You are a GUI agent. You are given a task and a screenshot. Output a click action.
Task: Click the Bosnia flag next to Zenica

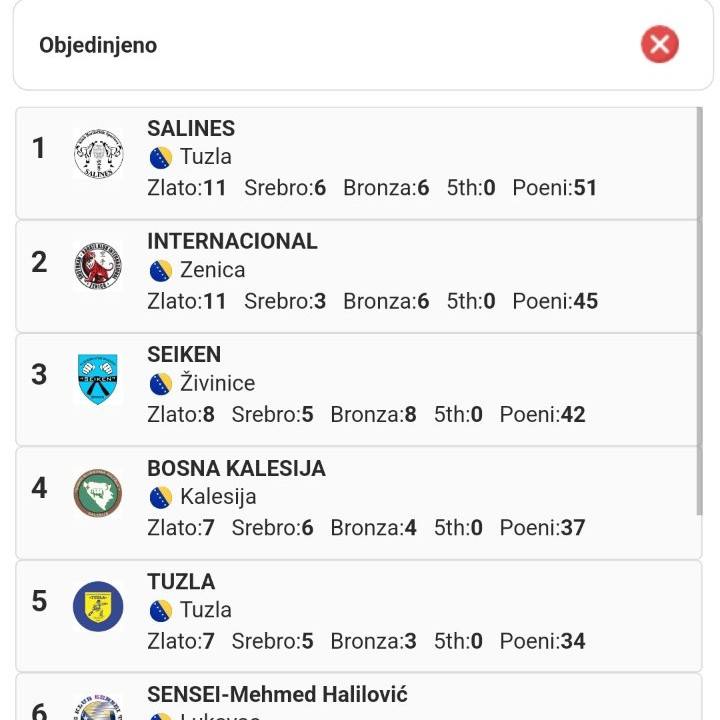[161, 270]
